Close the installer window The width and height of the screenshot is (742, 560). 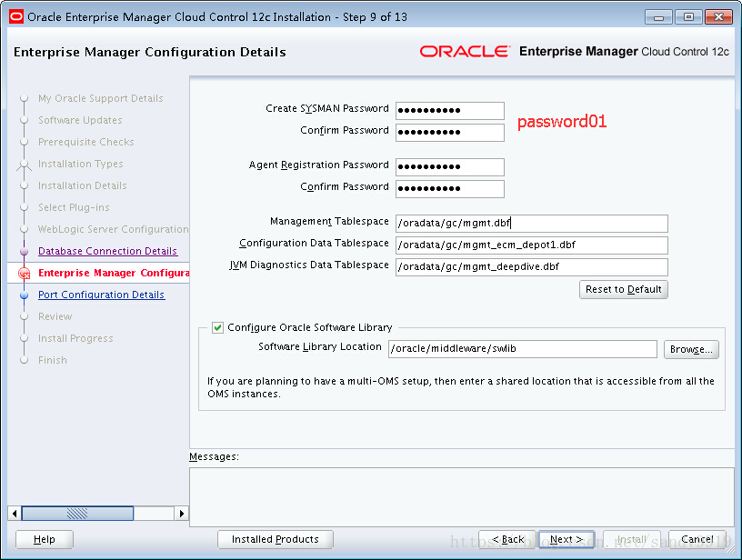718,17
